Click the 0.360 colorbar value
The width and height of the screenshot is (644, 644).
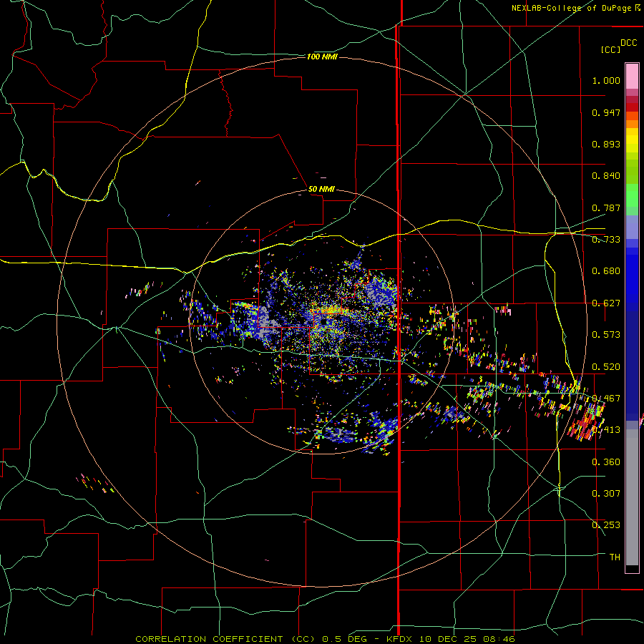606,462
